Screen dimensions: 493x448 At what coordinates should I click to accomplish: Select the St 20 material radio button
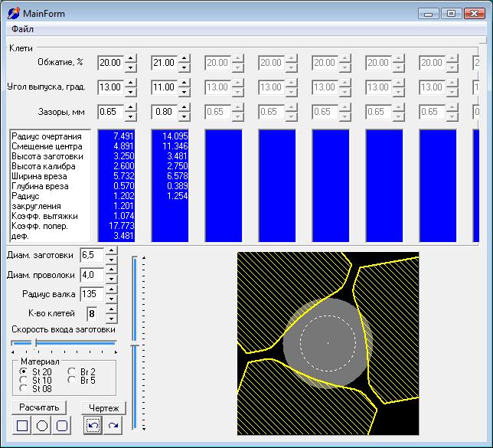tap(23, 371)
